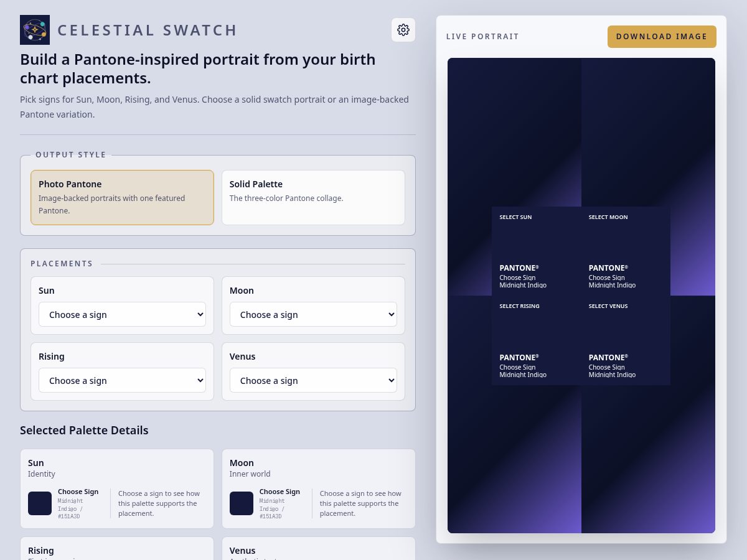The image size is (747, 560).
Task: Open the Sun sign dropdown
Action: [x=122, y=314]
